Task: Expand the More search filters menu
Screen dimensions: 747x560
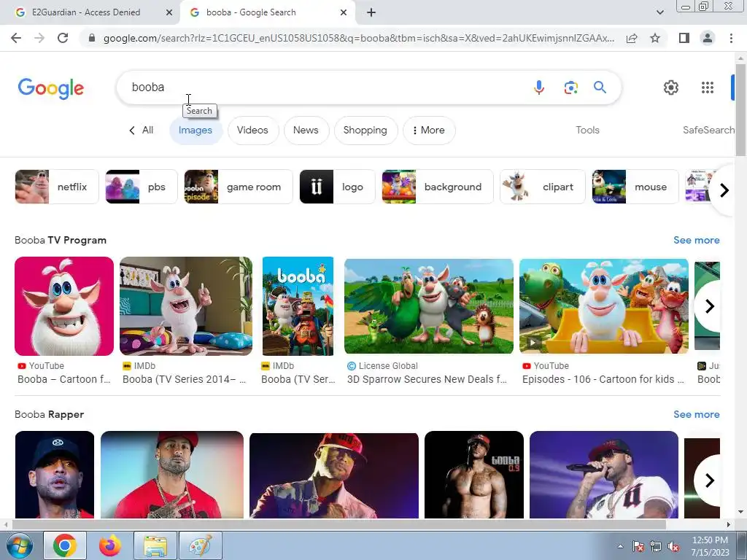Action: point(429,130)
